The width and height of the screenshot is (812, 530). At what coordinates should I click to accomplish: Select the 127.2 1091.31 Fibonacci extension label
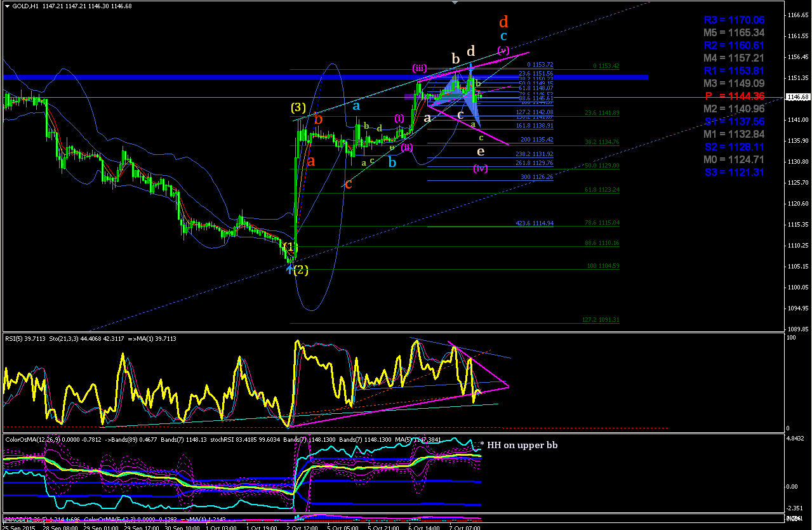coord(601,320)
